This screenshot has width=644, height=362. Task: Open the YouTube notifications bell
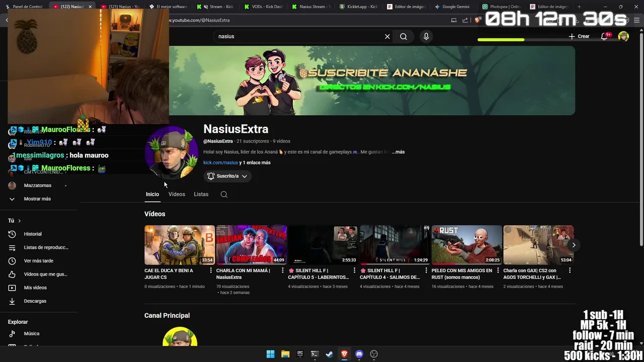pyautogui.click(x=604, y=36)
